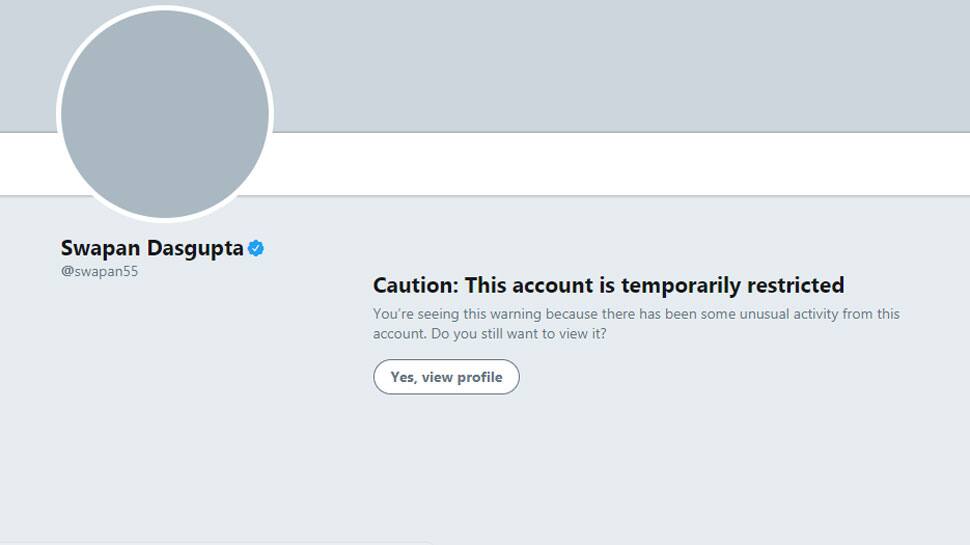Viewport: 970px width, 545px height.
Task: Click the 'temporarily restricted' heading text
Action: 732,285
